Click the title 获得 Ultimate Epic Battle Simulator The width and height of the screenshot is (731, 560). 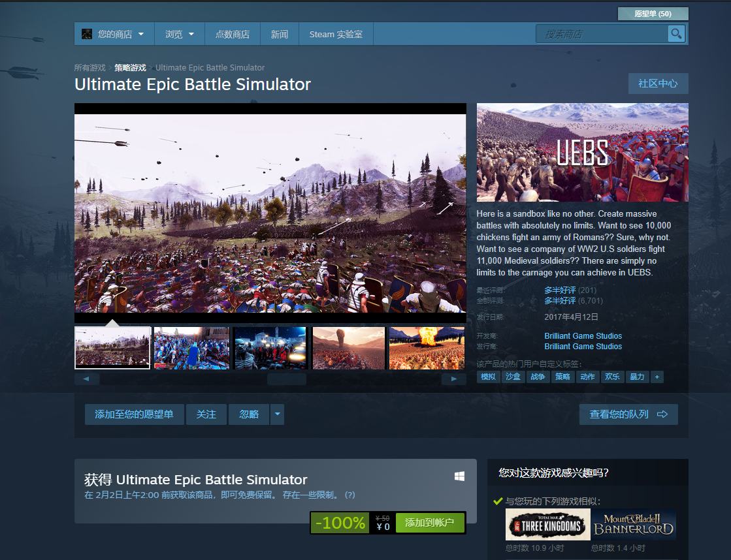point(196,480)
